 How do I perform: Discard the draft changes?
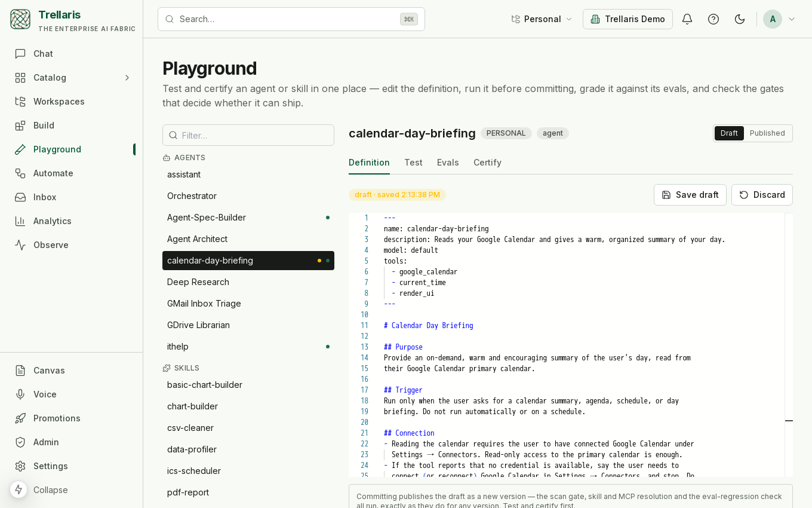coord(762,195)
